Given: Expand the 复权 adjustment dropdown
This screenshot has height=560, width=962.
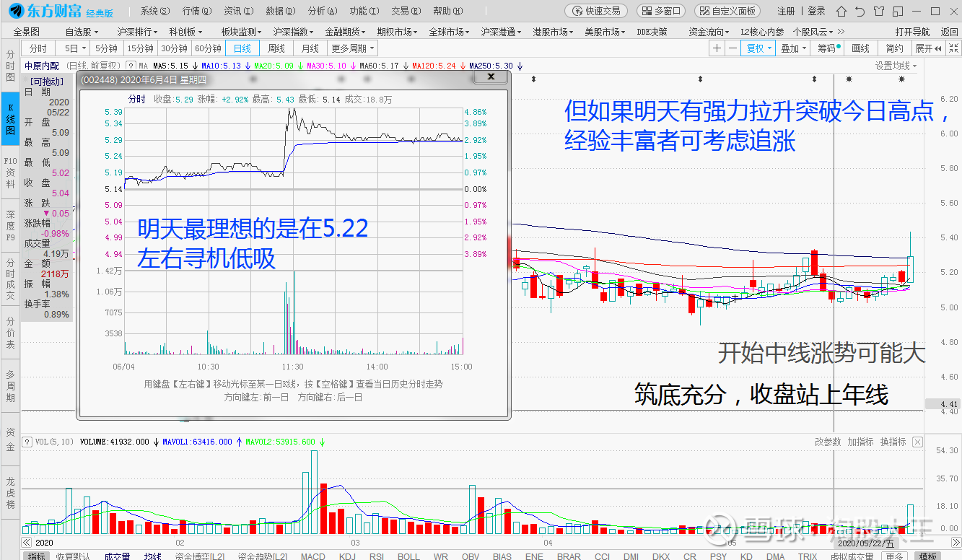Looking at the screenshot, I should [x=758, y=48].
